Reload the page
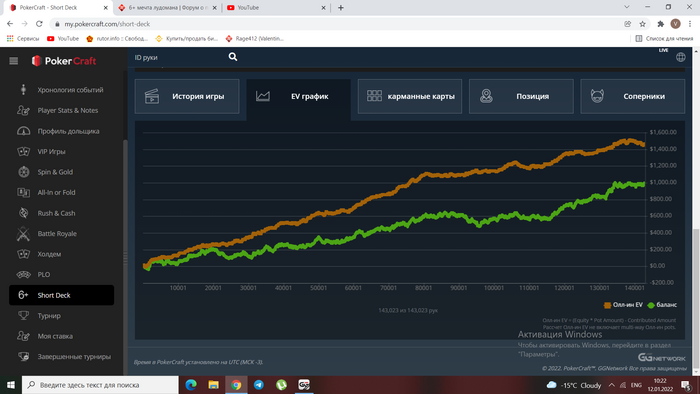This screenshot has width=700, height=394. (x=39, y=24)
